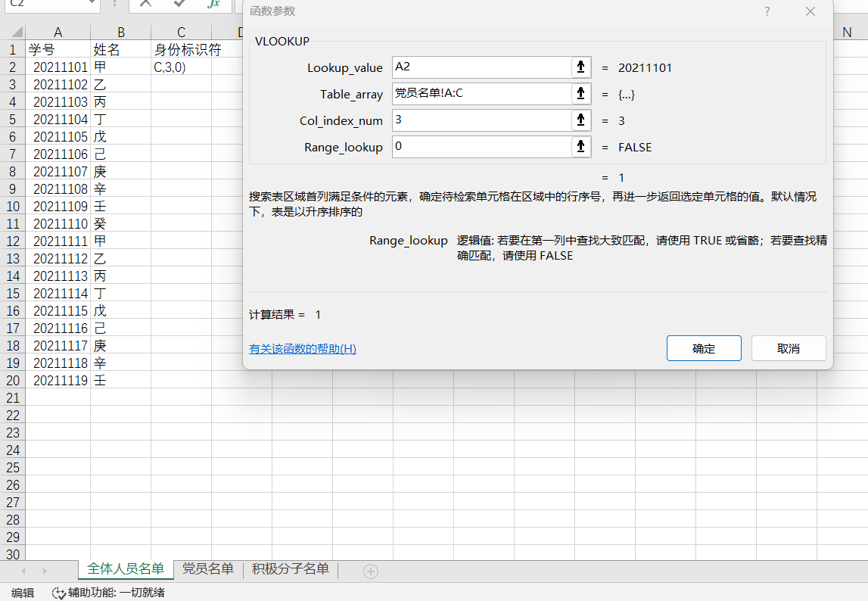
Task: Collapse dialog via Range_lookup range selector
Action: (x=580, y=147)
